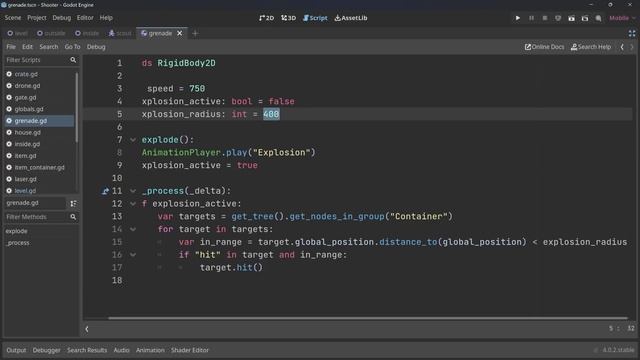Viewport: 640px width, 360px height.
Task: Fold the if block at line 16
Action: [133, 255]
